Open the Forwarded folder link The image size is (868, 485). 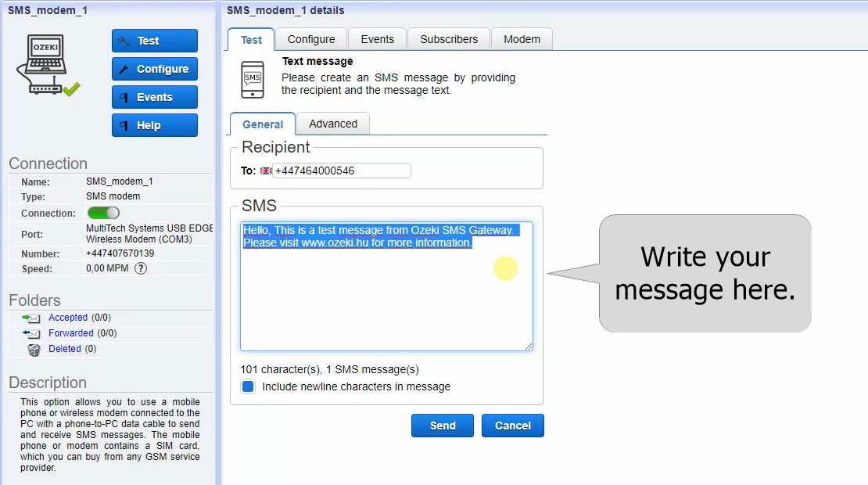click(x=70, y=333)
